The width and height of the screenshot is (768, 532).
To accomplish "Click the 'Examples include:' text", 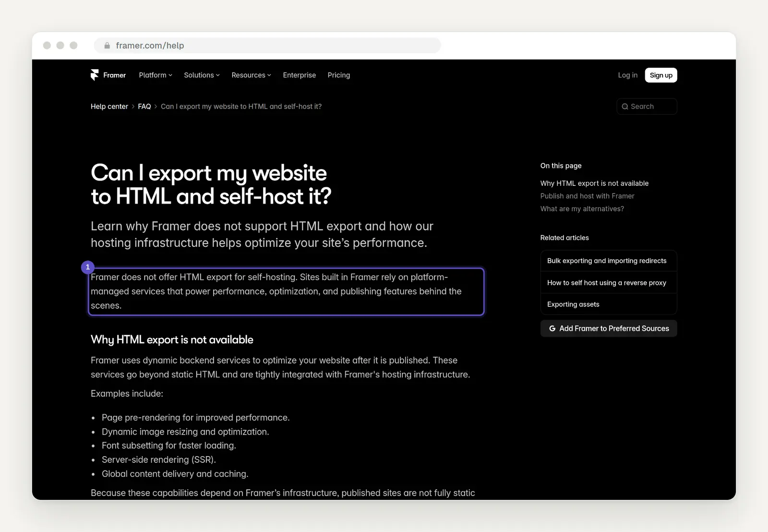I will [127, 394].
